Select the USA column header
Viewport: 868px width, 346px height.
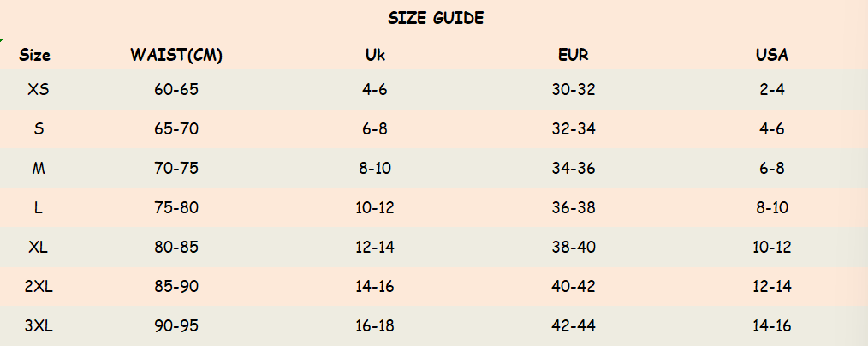tap(771, 56)
